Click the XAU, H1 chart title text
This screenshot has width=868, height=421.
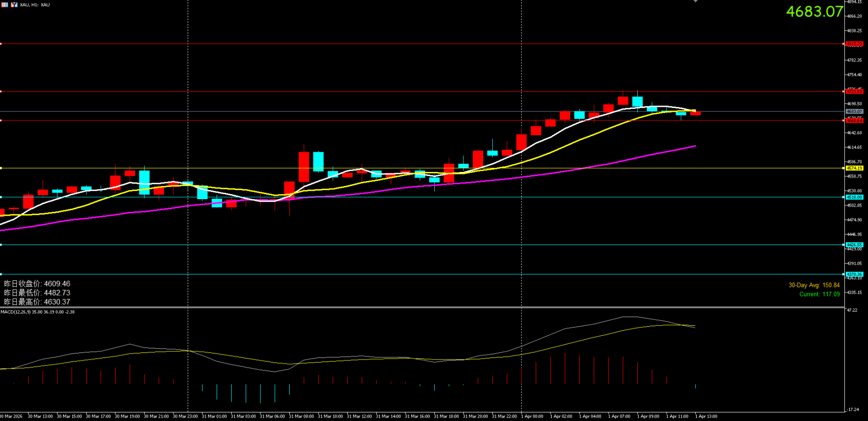pyautogui.click(x=35, y=5)
